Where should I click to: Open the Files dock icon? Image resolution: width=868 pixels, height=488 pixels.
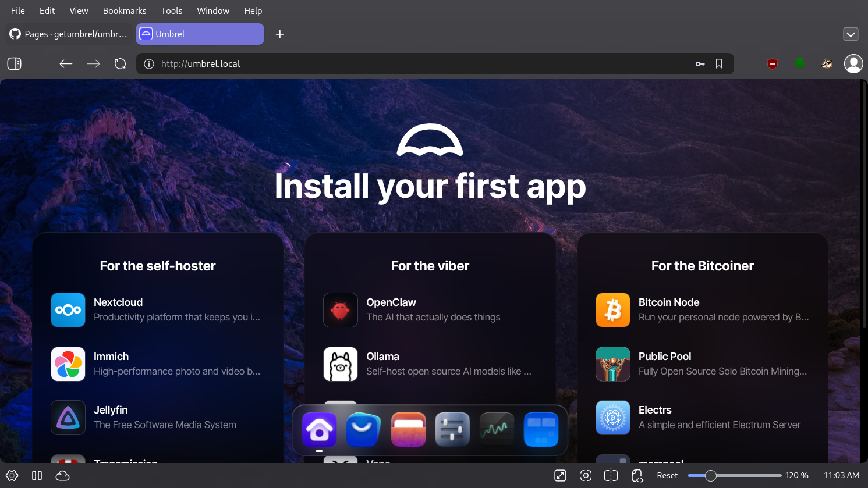[x=408, y=430]
